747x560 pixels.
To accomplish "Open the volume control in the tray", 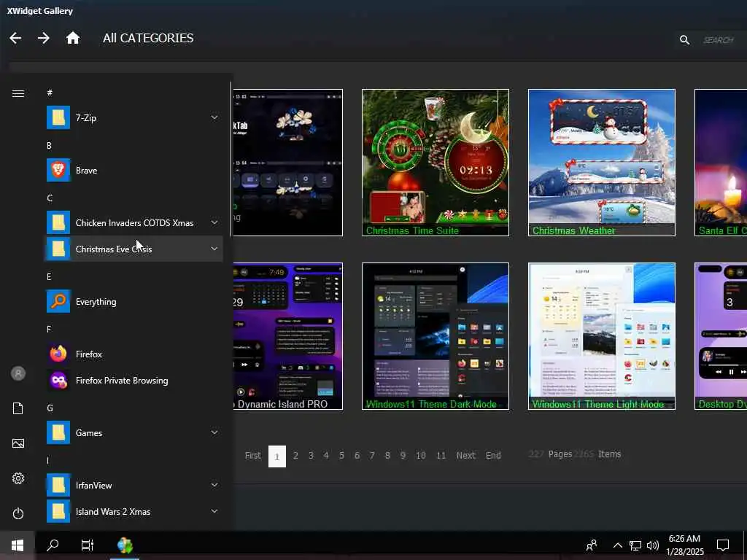I will click(653, 545).
